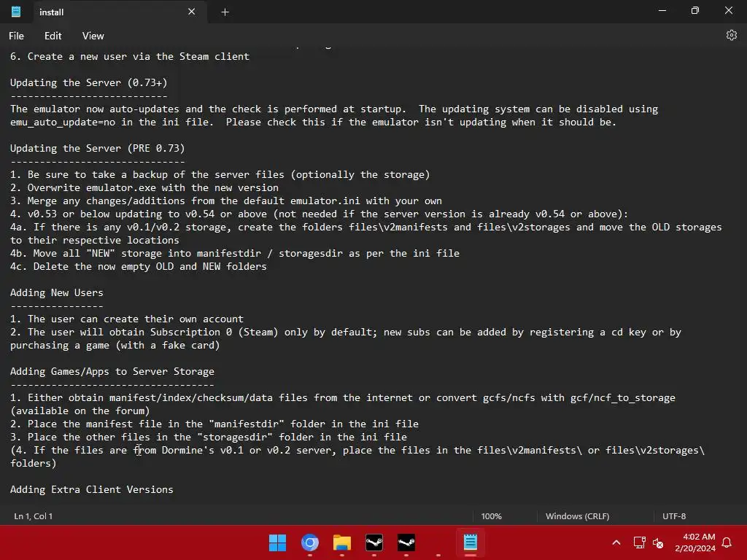Viewport: 747px width, 560px height.
Task: Click zoom level 100% in status bar
Action: pyautogui.click(x=491, y=516)
